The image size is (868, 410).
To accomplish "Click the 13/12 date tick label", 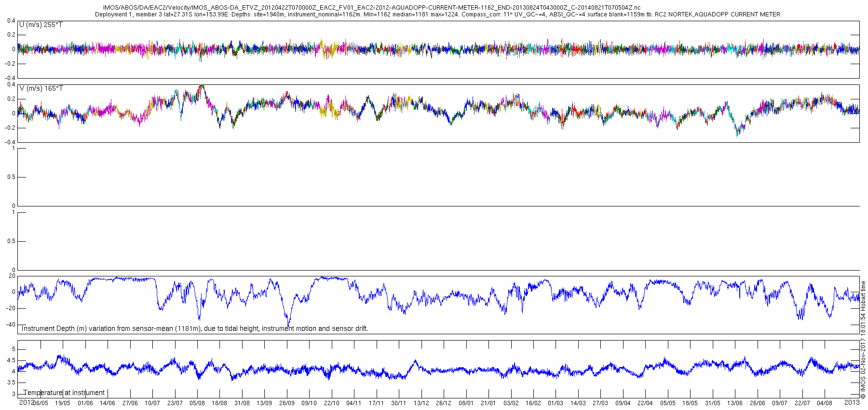I will (x=421, y=403).
